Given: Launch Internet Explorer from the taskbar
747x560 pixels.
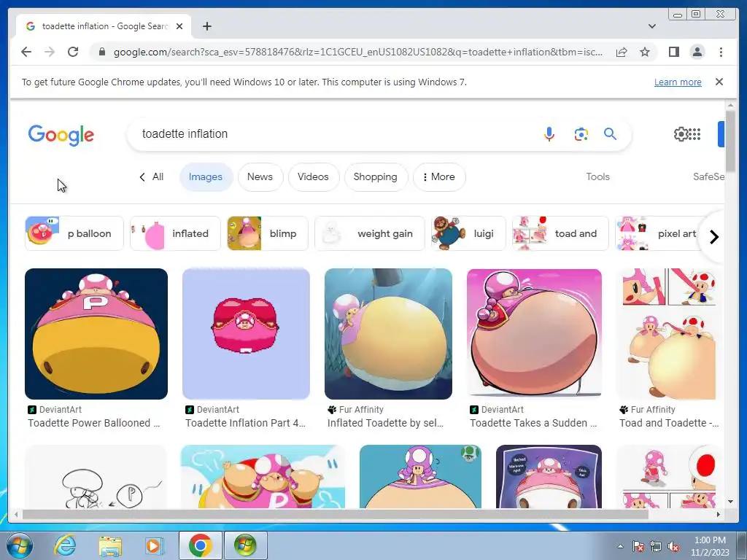Looking at the screenshot, I should 65,545.
